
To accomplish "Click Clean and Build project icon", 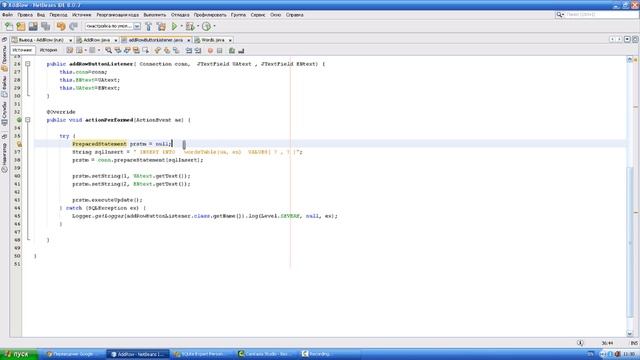I will [x=162, y=27].
